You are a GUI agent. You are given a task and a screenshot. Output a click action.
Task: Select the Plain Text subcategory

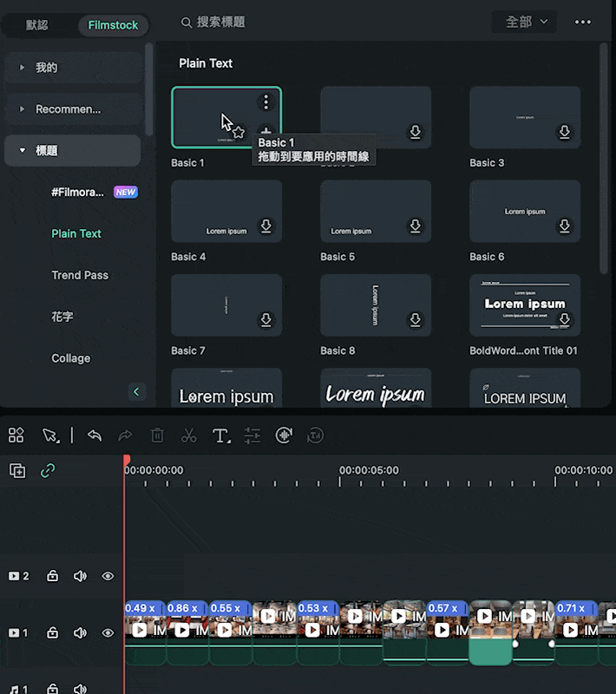[x=76, y=233]
